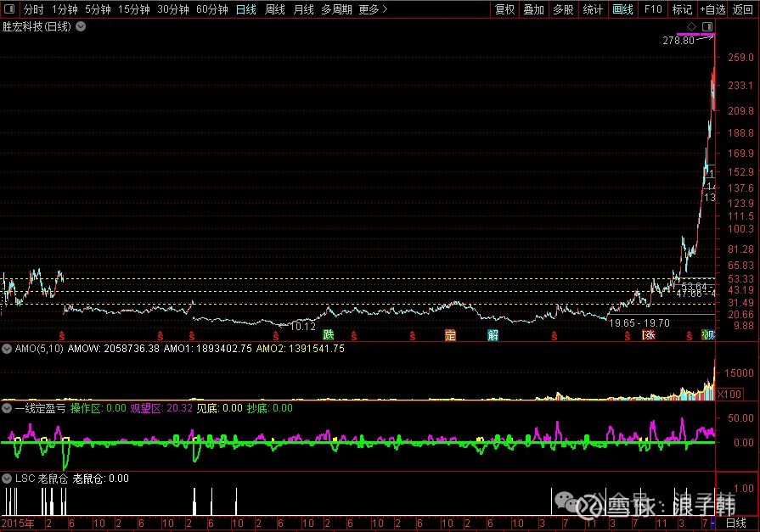Toggle the 画线 drawing tool
The image size is (760, 532).
pos(622,9)
